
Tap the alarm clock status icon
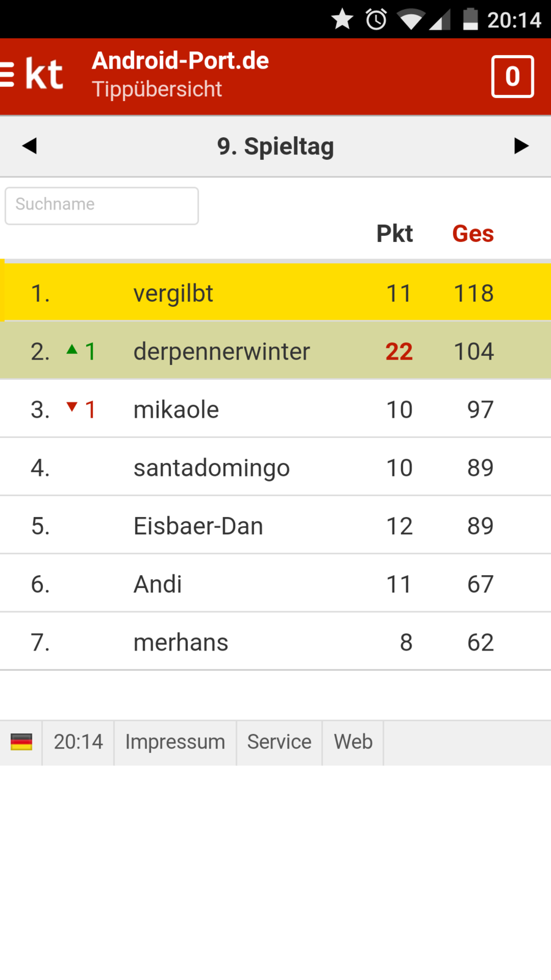pos(376,20)
